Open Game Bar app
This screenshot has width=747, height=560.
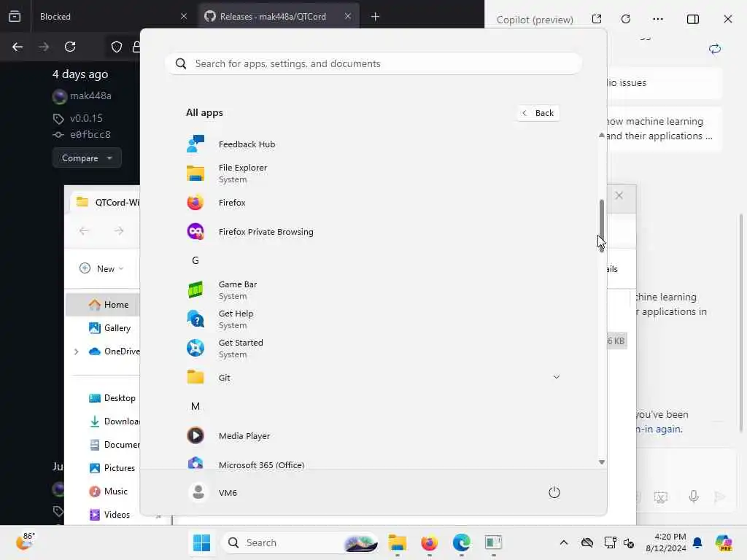coord(373,290)
